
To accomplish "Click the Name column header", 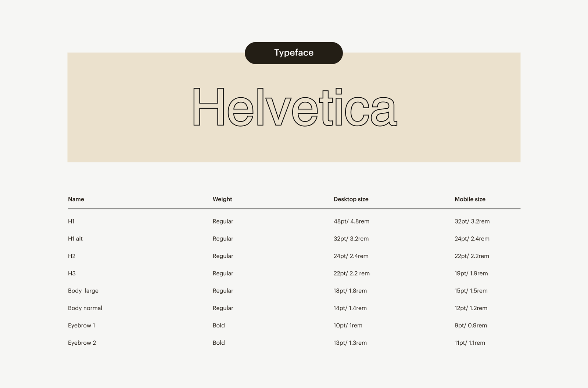I will (76, 199).
